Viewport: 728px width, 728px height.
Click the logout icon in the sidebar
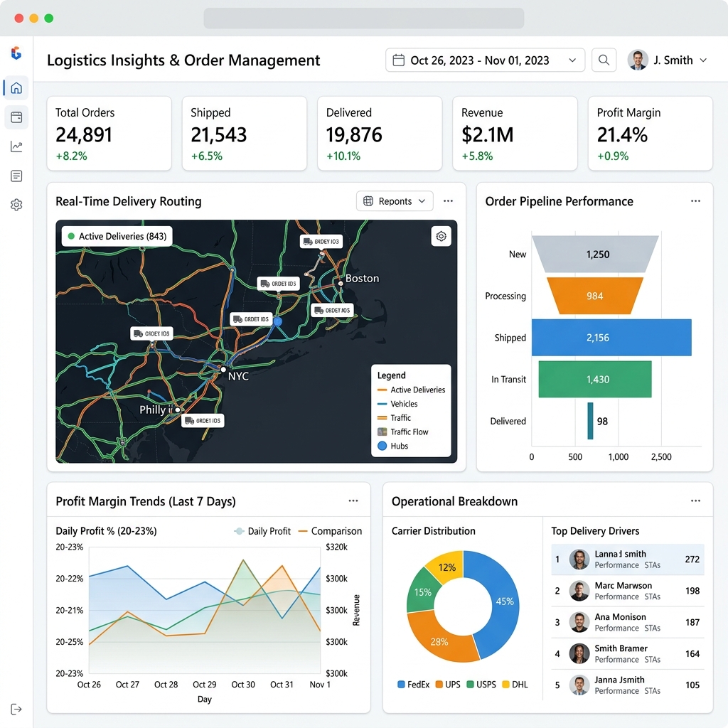coord(16,709)
